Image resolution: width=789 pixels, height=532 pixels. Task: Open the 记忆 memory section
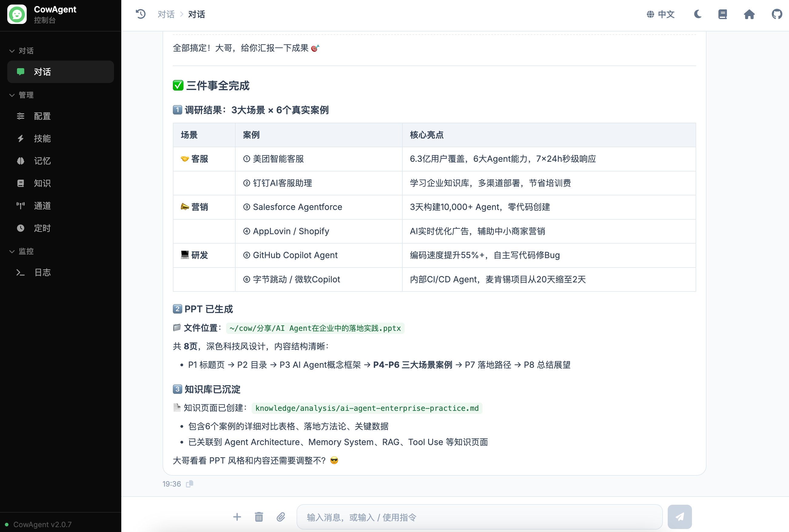(42, 161)
